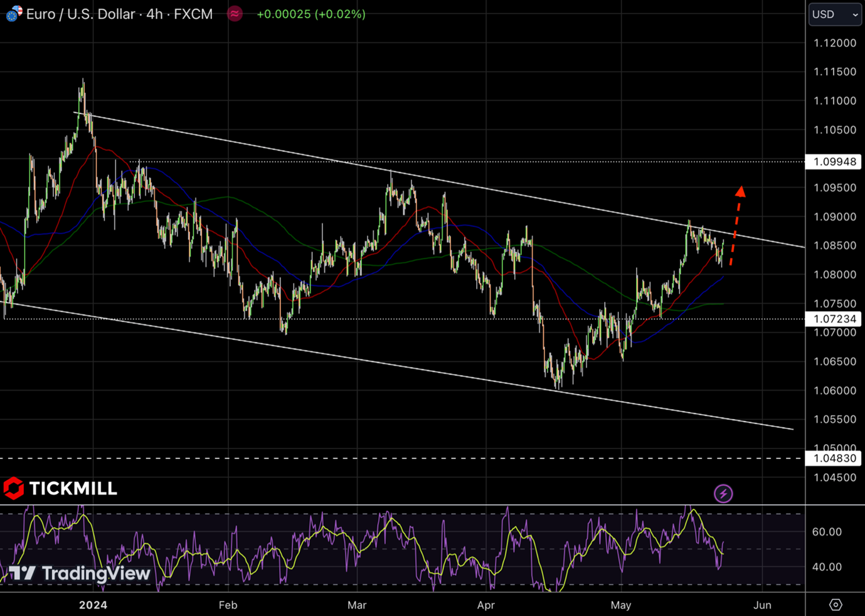The width and height of the screenshot is (865, 616).
Task: Click the purple lightning bolt icon
Action: 723,494
